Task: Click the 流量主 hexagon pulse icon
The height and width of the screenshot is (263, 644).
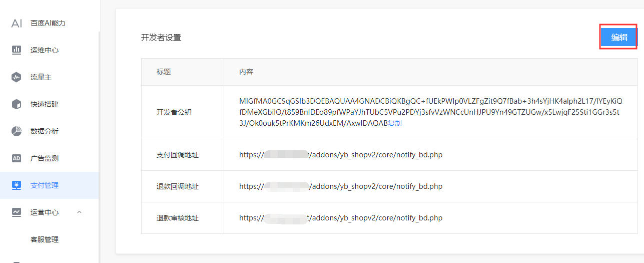Action: pyautogui.click(x=17, y=77)
